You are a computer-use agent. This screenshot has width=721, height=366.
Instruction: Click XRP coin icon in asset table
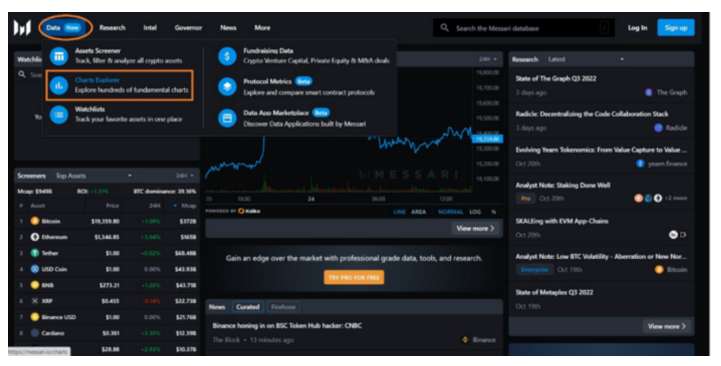pos(34,301)
